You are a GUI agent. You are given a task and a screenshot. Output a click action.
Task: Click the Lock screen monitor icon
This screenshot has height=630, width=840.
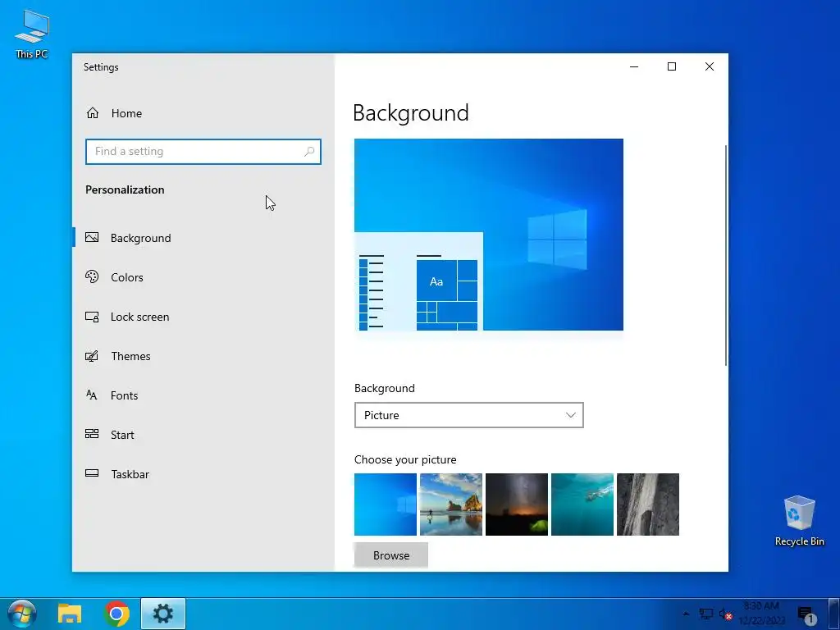coord(92,317)
